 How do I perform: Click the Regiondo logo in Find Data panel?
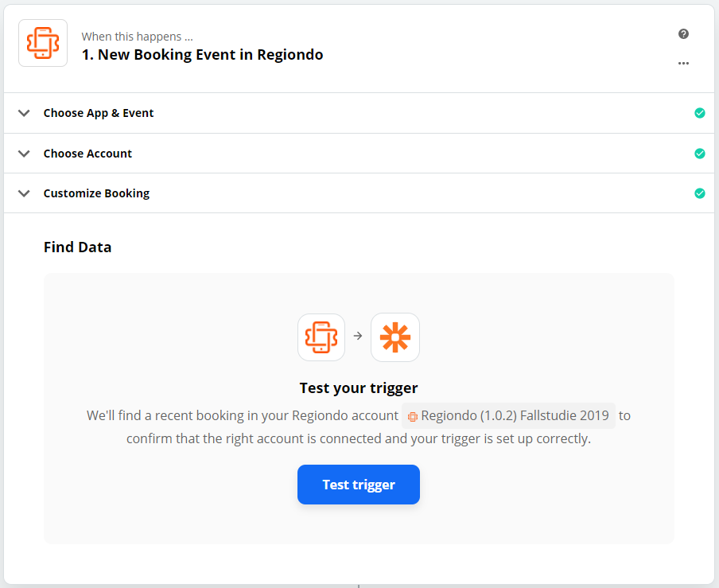click(x=321, y=337)
